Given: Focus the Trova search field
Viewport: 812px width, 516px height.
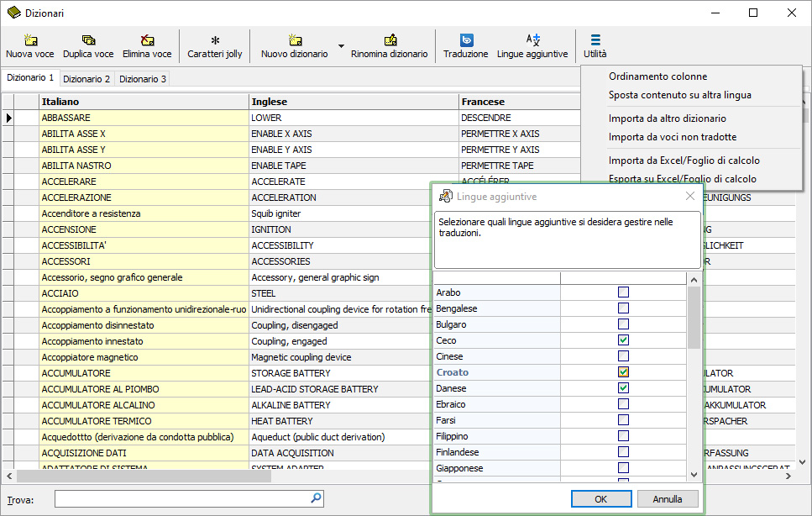Looking at the screenshot, I should coord(189,499).
